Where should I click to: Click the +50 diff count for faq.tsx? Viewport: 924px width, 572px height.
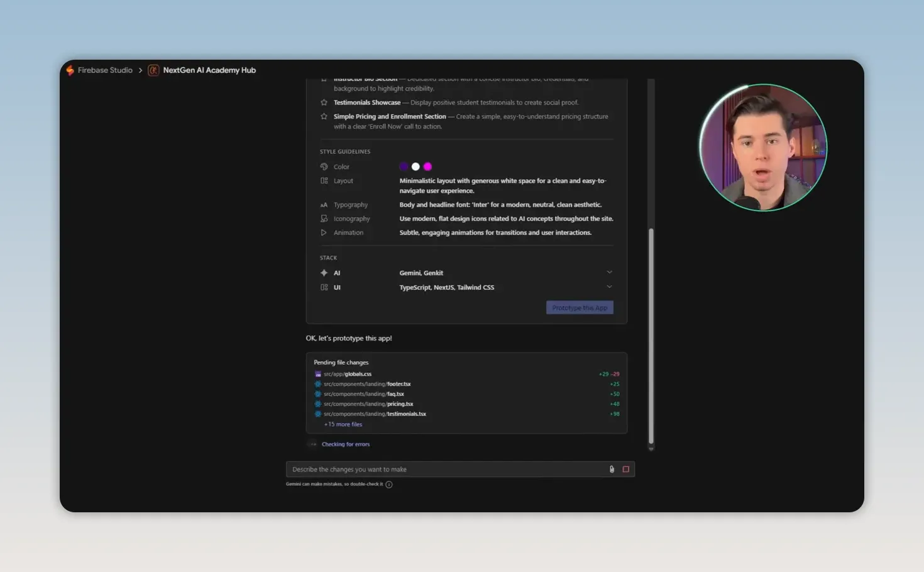coord(615,394)
